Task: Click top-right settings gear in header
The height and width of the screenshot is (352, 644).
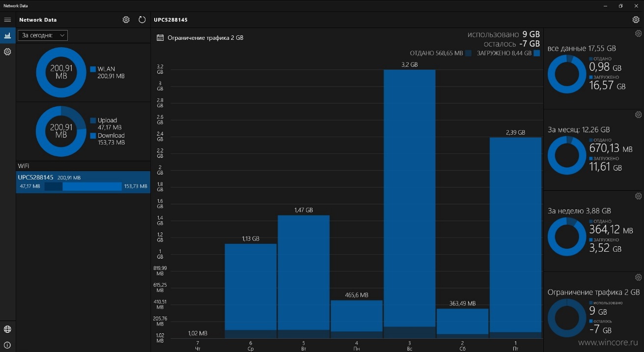Action: [x=636, y=20]
